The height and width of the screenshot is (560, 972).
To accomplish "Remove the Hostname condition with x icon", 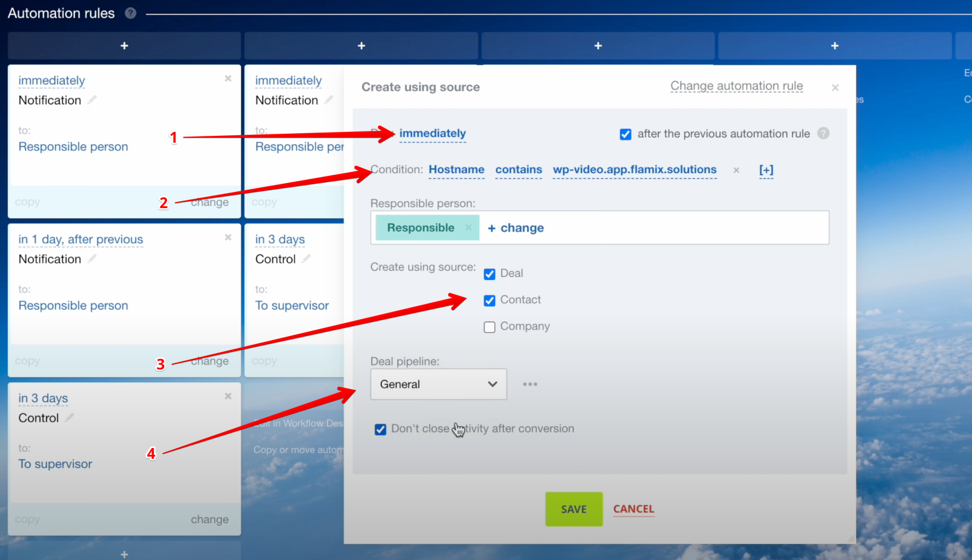I will coord(736,170).
